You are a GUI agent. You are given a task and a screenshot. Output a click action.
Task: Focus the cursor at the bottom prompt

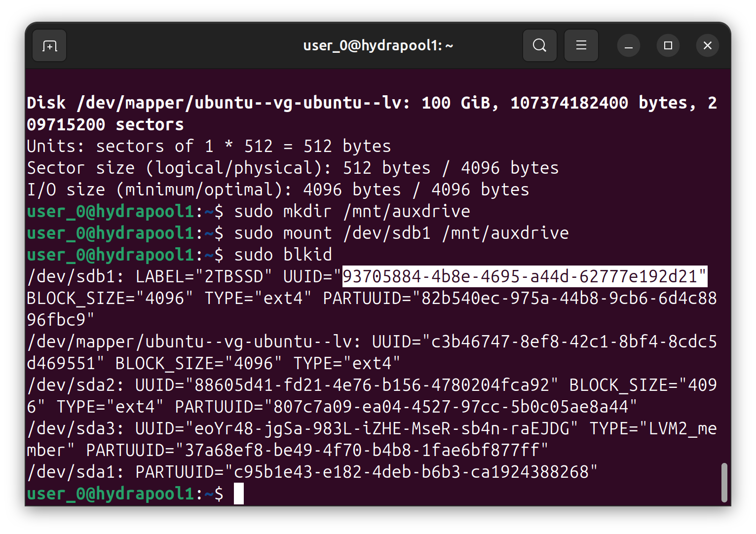[x=239, y=494]
